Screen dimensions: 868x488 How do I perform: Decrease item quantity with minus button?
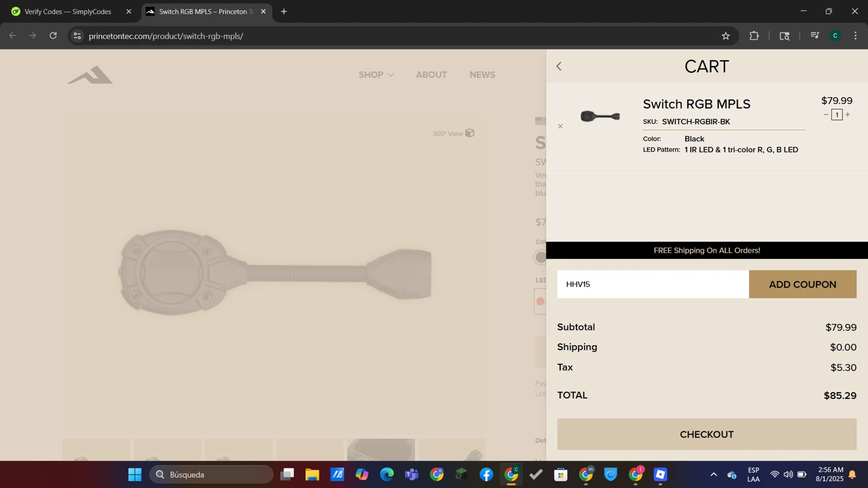tap(826, 114)
